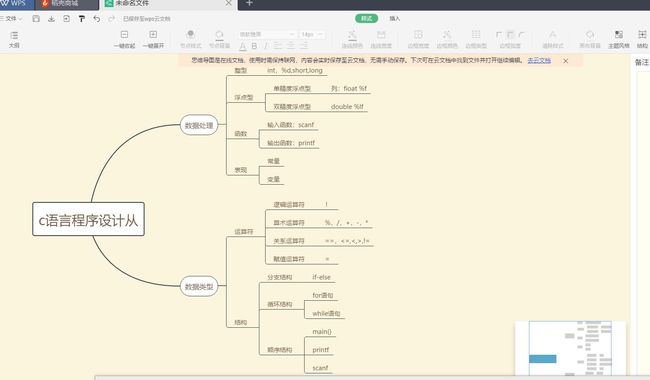Click the 清除样式 clear style icon
This screenshot has width=650, height=380.
pyautogui.click(x=553, y=39)
